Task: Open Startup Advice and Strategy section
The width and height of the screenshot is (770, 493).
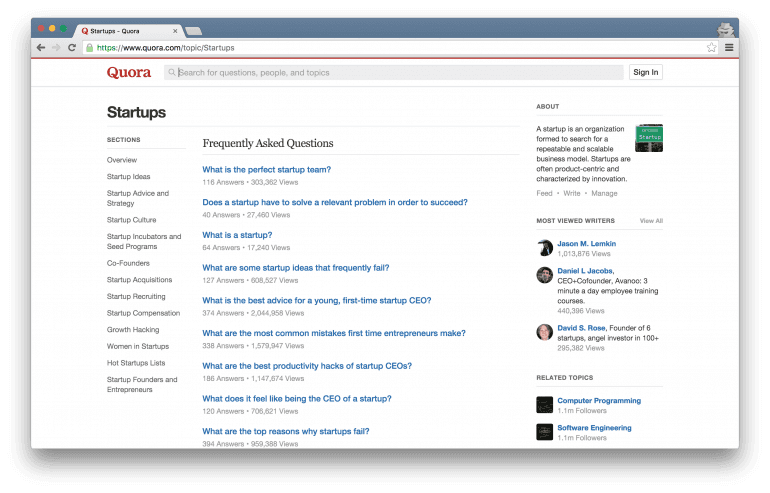Action: coord(138,198)
